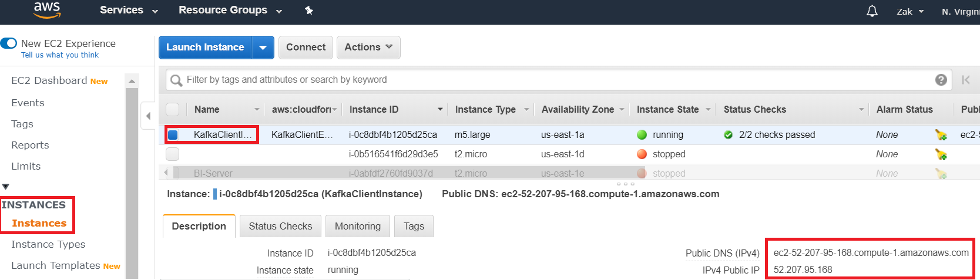
Task: Switch to the Description tab
Action: (x=199, y=226)
